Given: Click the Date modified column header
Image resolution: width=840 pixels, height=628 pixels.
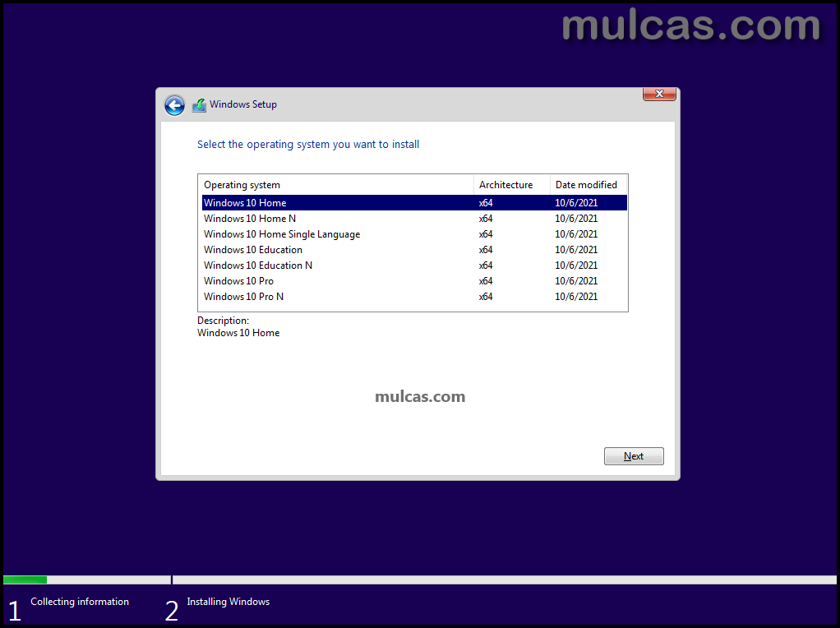Looking at the screenshot, I should coord(586,185).
